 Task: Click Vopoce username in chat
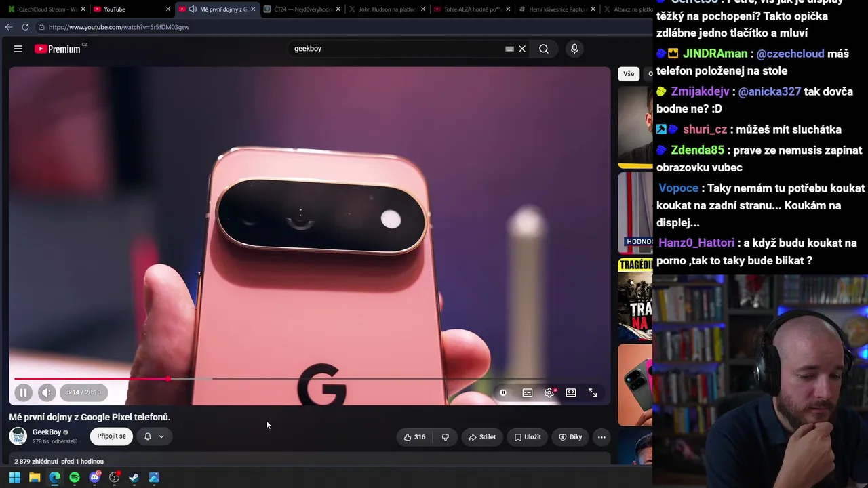pos(678,188)
